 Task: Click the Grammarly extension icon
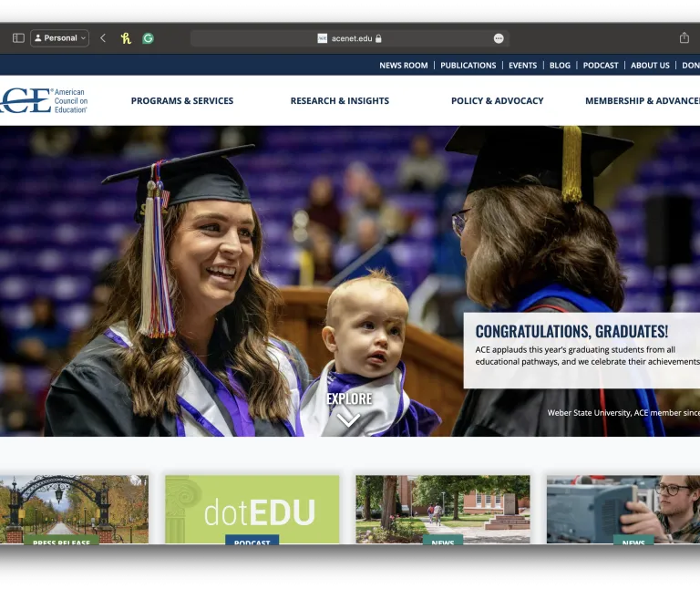click(148, 38)
